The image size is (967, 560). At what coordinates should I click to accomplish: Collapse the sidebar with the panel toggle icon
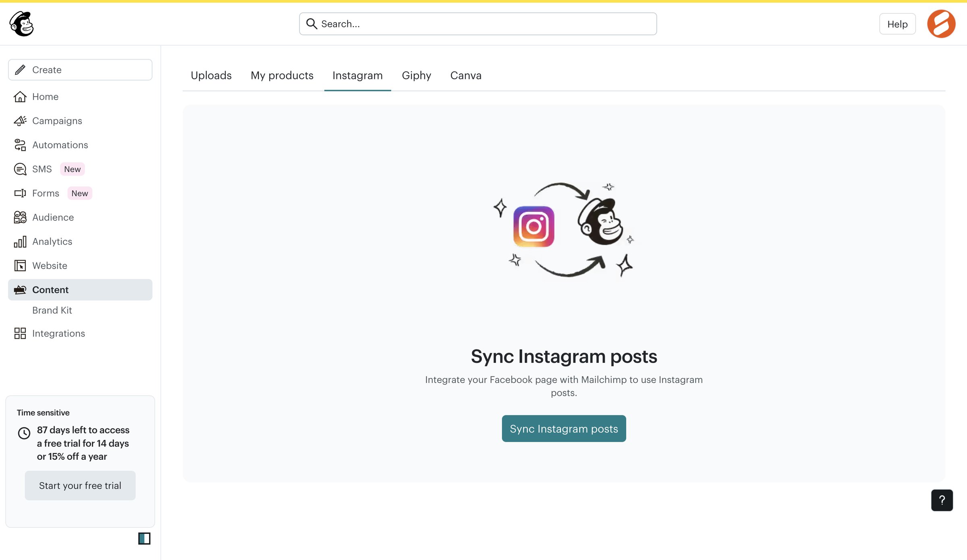click(144, 538)
